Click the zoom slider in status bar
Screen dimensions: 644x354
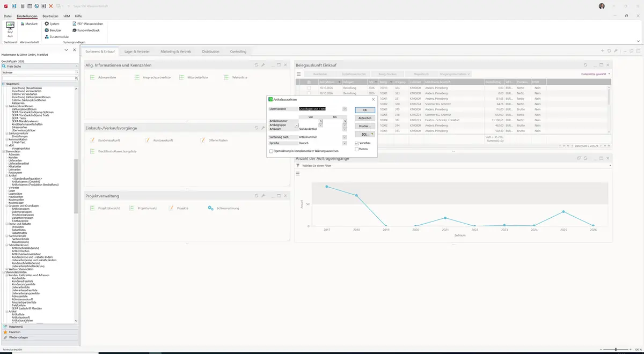pyautogui.click(x=616, y=349)
